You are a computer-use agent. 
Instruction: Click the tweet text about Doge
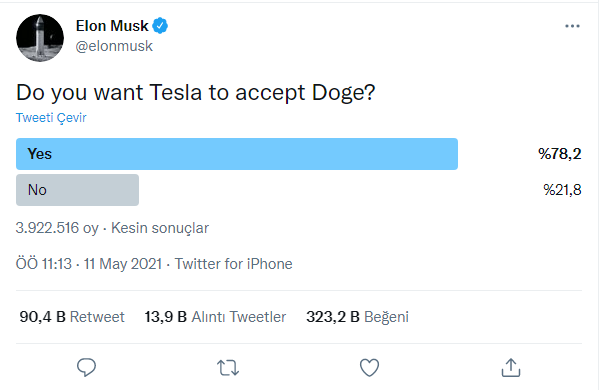pyautogui.click(x=196, y=93)
